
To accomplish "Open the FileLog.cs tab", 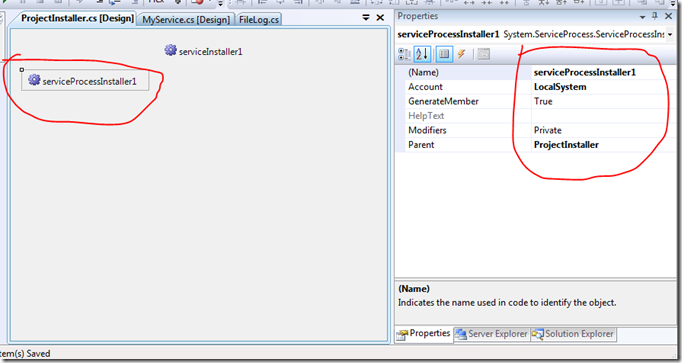I will pyautogui.click(x=259, y=20).
